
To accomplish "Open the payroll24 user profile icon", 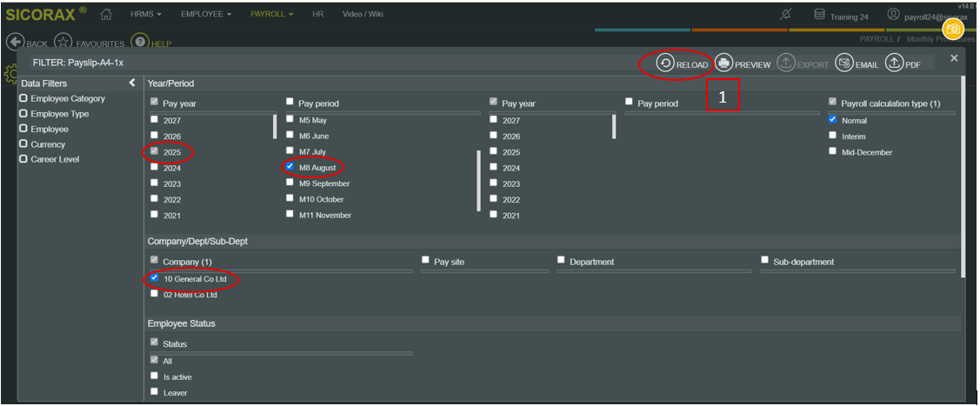I will pos(893,15).
